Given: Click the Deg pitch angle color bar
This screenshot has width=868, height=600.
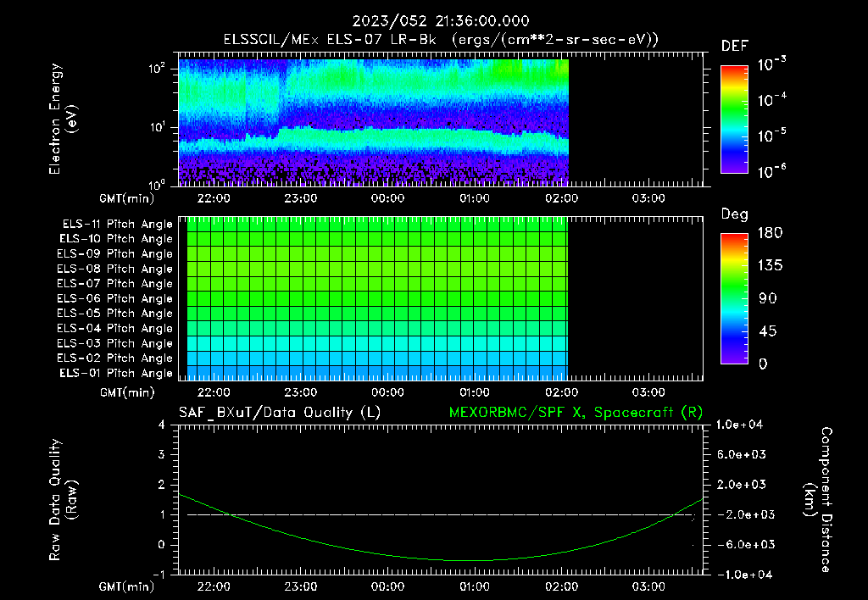Looking at the screenshot, I should (x=734, y=298).
